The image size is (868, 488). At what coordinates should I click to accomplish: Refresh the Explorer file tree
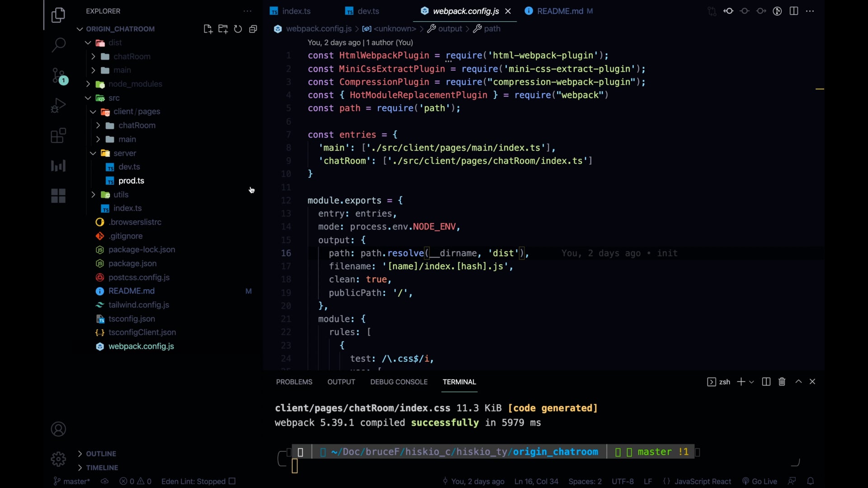[x=238, y=28]
